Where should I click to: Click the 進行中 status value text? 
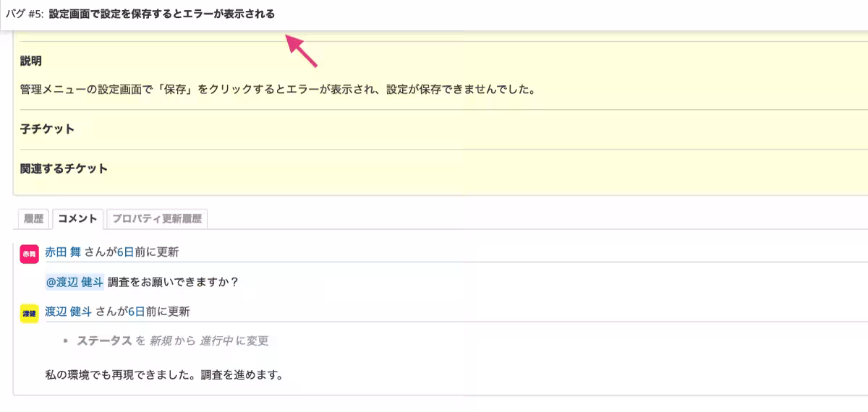point(216,341)
